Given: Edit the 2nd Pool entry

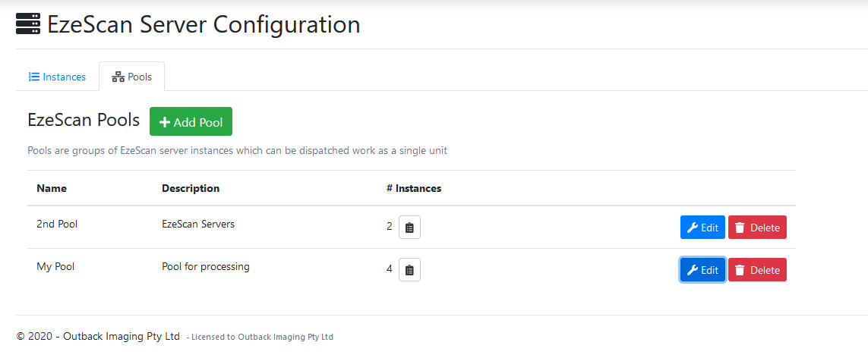Looking at the screenshot, I should point(702,228).
